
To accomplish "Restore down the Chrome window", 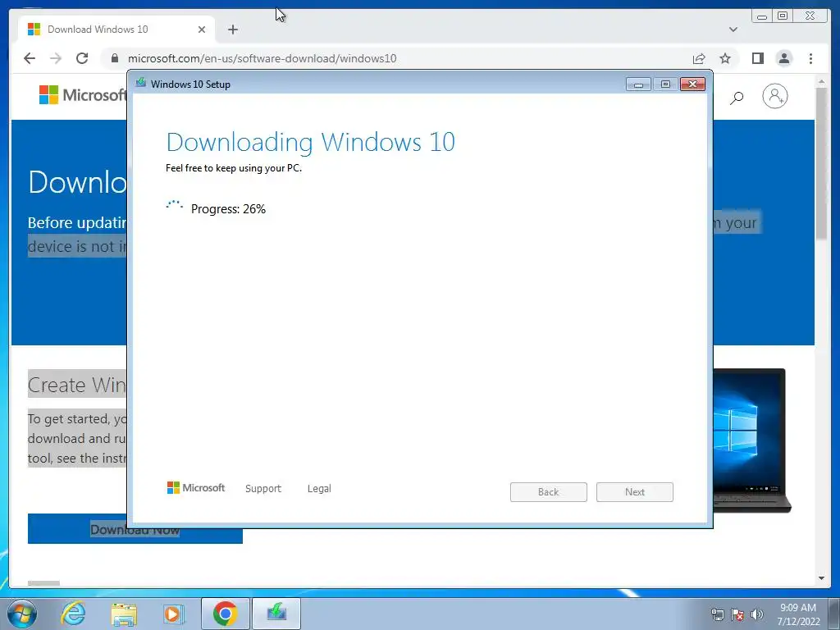I will (783, 16).
